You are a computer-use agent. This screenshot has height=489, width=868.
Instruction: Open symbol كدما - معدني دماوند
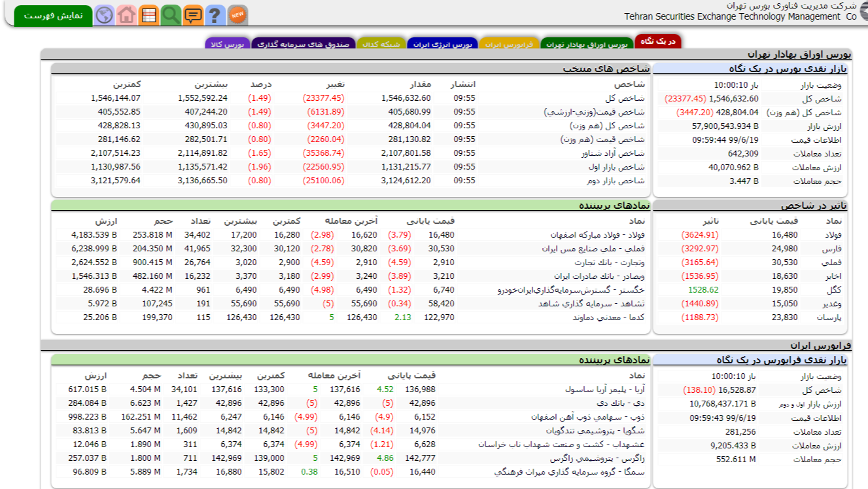[x=609, y=317]
